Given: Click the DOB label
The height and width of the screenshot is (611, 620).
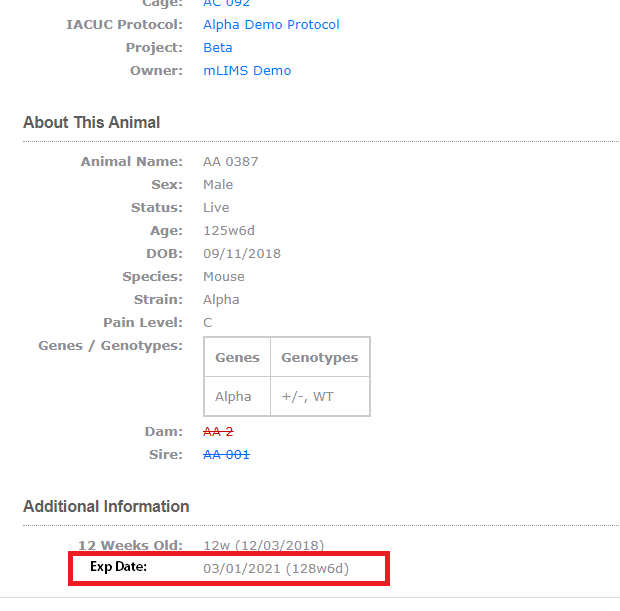Looking at the screenshot, I should point(165,253).
